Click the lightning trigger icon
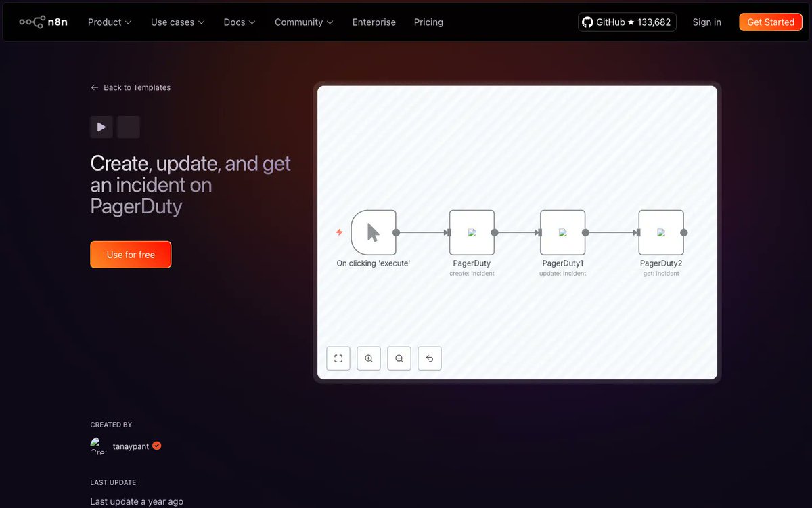This screenshot has width=812, height=508. click(340, 232)
